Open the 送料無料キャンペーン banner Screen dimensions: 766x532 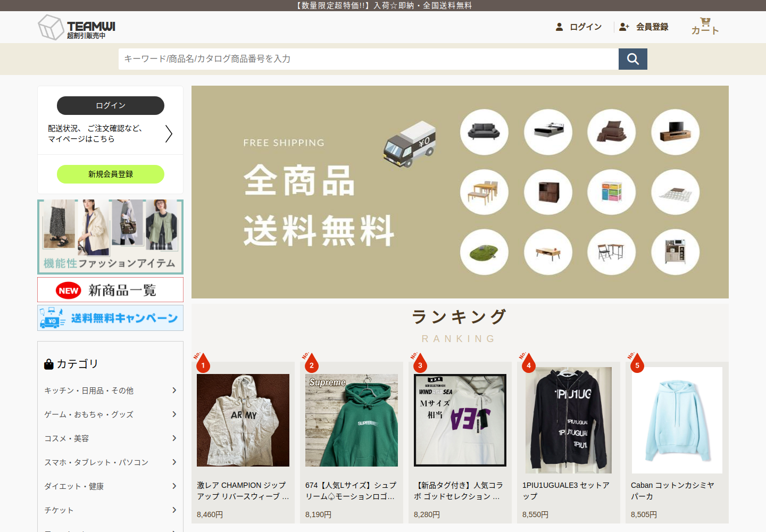click(111, 318)
